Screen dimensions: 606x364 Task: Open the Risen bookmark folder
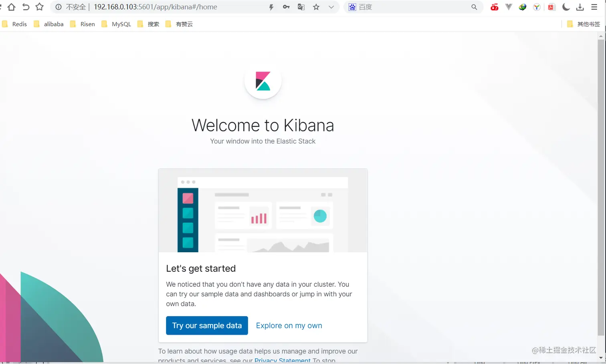(82, 24)
